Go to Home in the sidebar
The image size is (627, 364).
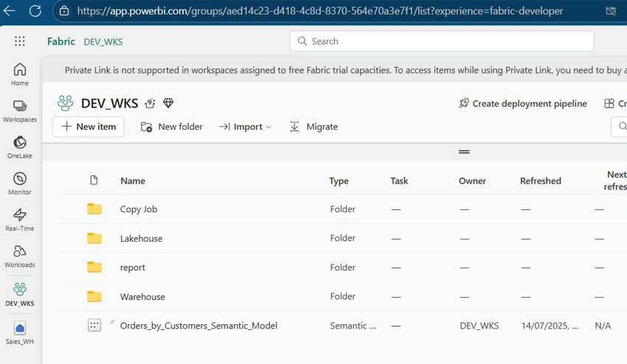(x=20, y=74)
